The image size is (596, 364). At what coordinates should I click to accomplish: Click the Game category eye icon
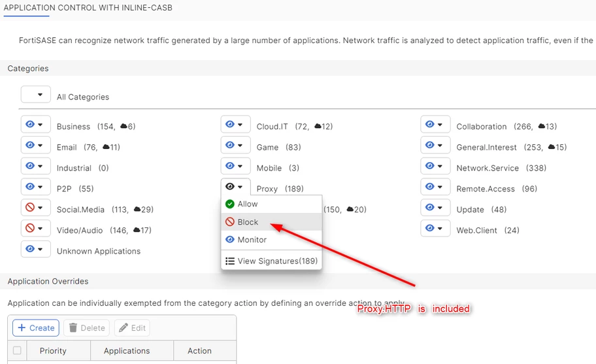click(230, 145)
